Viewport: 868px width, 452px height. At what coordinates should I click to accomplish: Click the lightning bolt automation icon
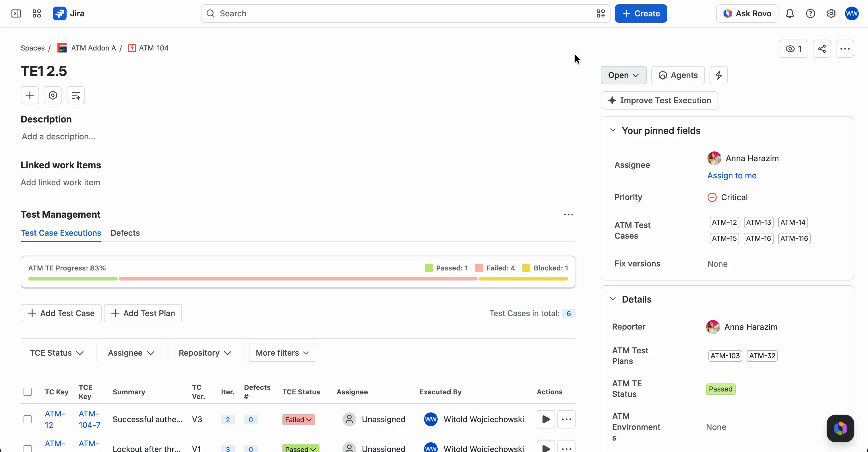(x=718, y=75)
